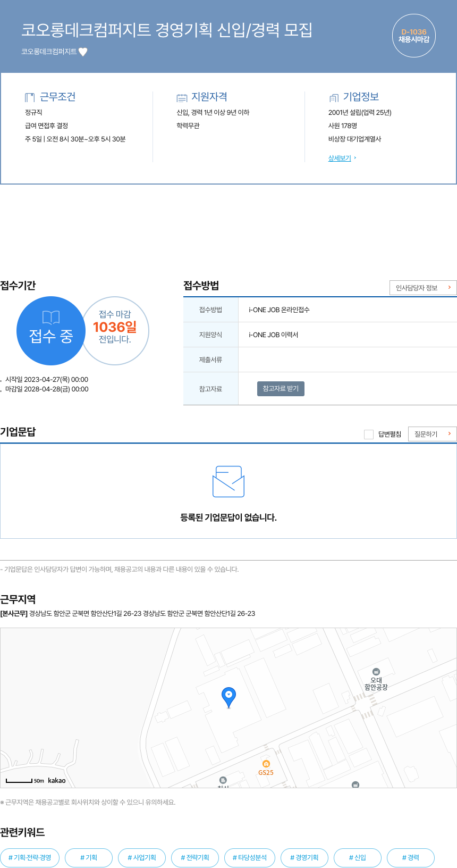
Task: Click the 접수 중 status circle
Action: pos(51,331)
